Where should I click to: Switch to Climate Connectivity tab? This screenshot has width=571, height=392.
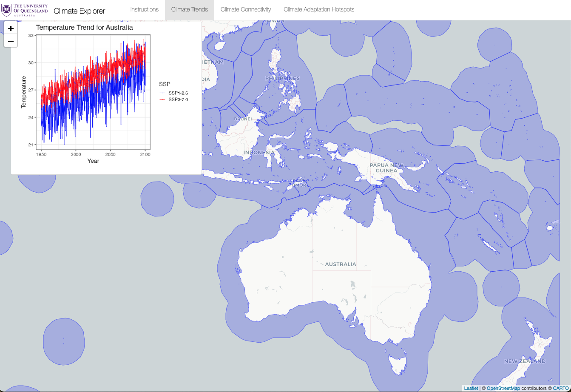pyautogui.click(x=246, y=9)
